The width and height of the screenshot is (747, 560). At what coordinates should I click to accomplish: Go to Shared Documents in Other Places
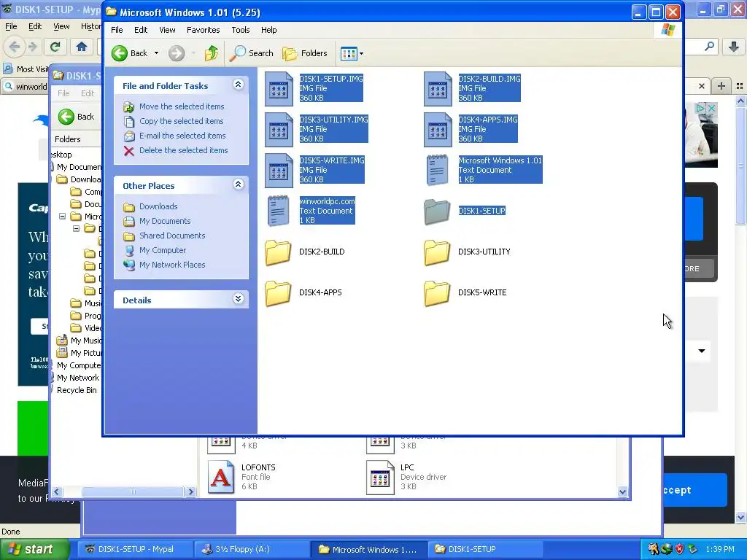(172, 236)
